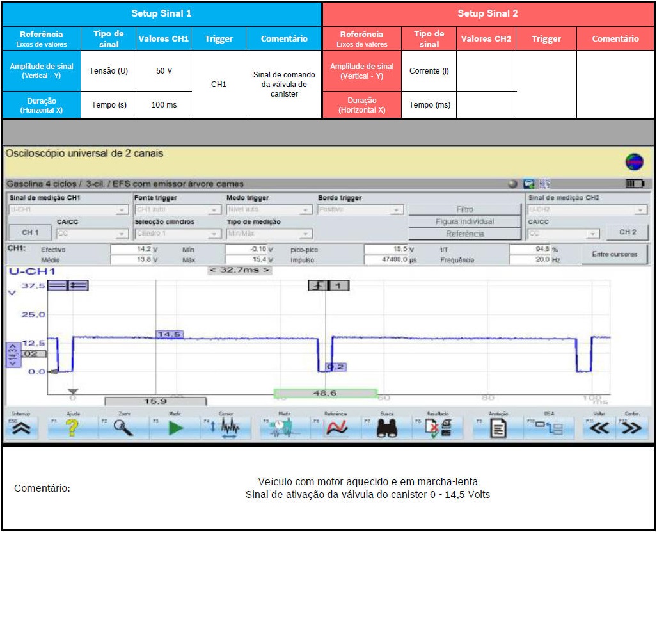Image resolution: width=657 pixels, height=644 pixels.
Task: Open the Anotação document icon
Action: [498, 428]
